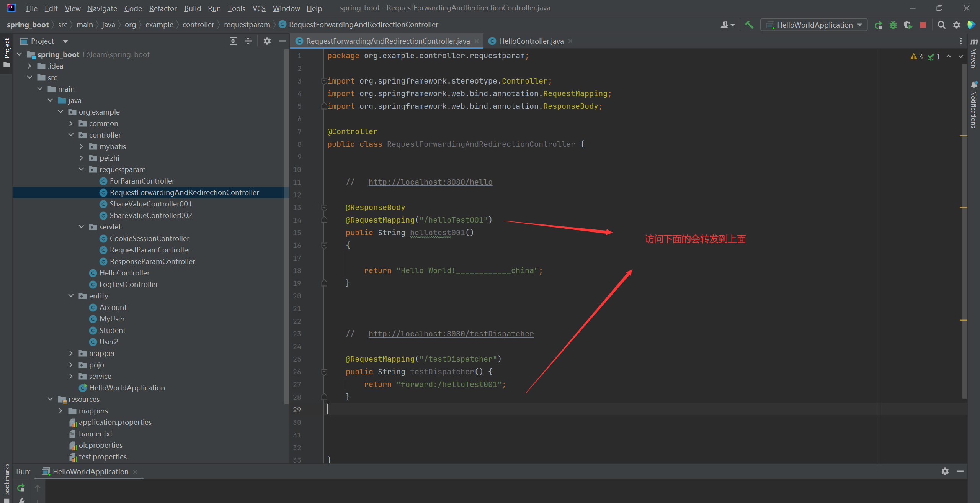Stop the running application
This screenshot has height=503, width=980.
click(923, 25)
